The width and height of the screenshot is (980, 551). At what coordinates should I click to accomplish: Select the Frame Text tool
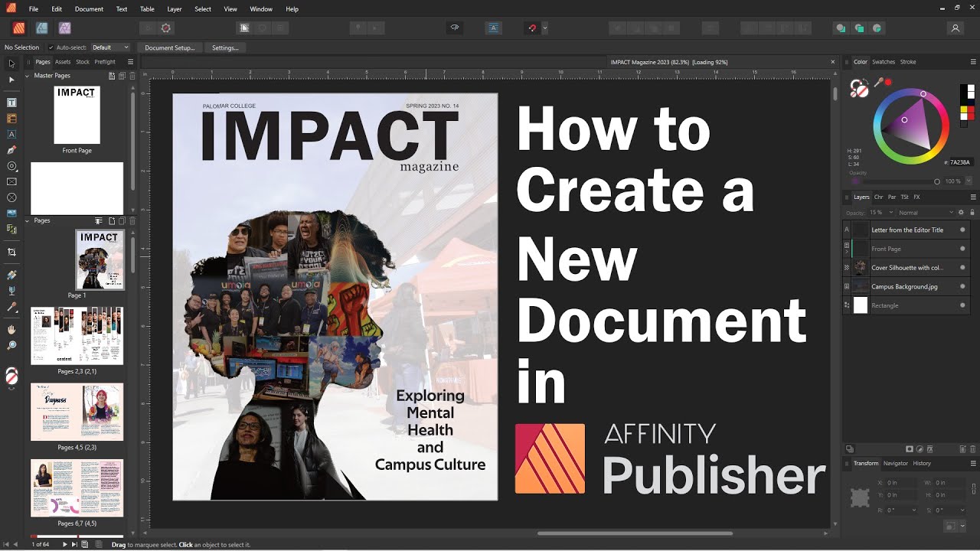click(x=11, y=102)
